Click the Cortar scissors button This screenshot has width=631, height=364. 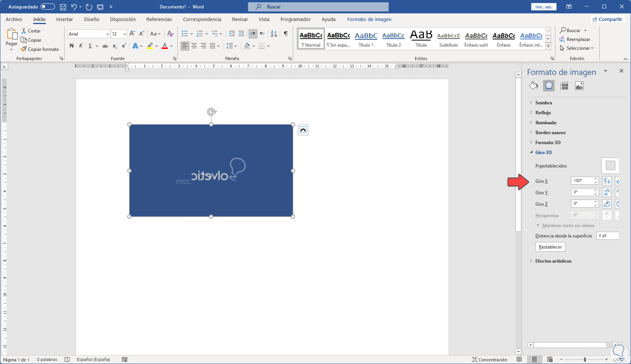[x=31, y=31]
